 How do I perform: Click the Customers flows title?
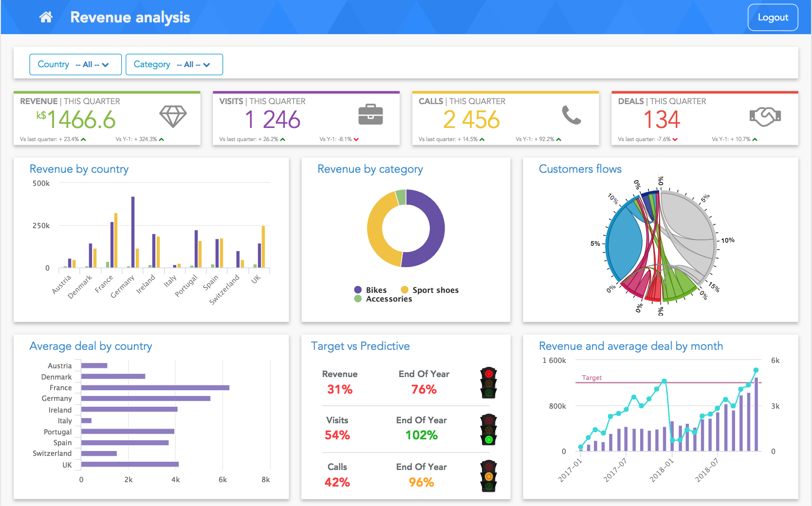coord(580,169)
